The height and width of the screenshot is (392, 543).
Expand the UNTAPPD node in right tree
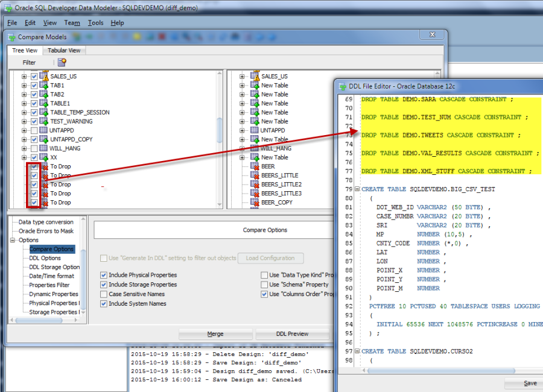tap(243, 130)
